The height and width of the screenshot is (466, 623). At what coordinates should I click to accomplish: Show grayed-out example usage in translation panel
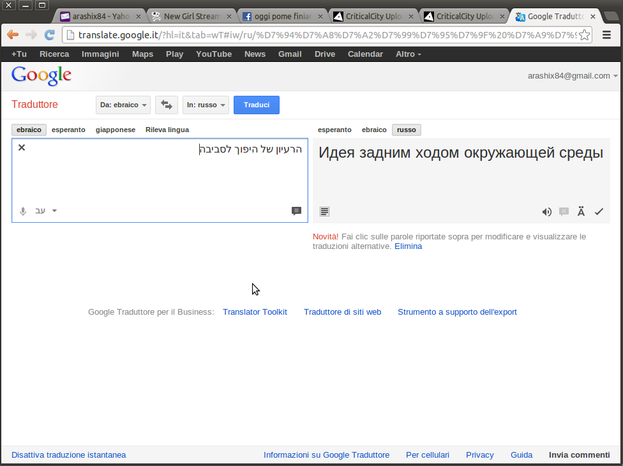point(564,212)
